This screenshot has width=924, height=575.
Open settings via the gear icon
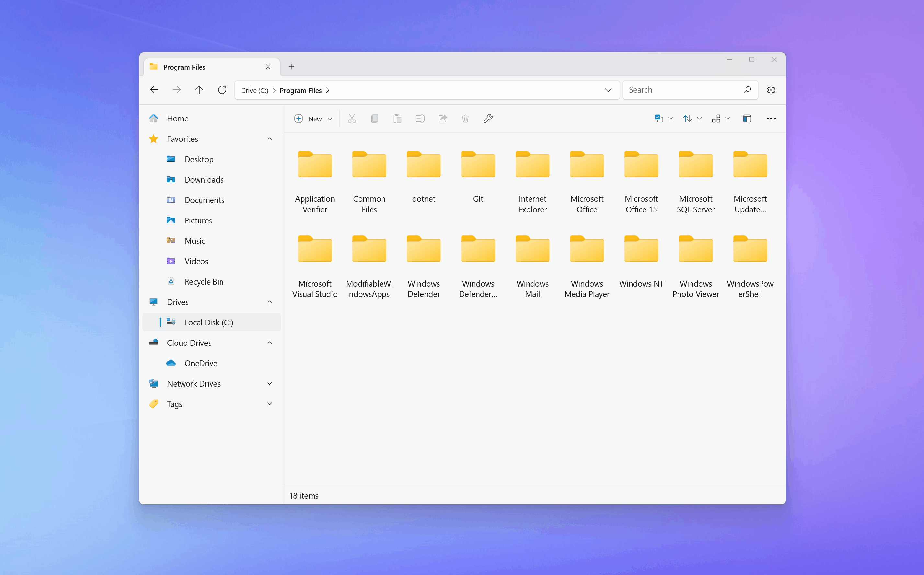[x=771, y=90]
